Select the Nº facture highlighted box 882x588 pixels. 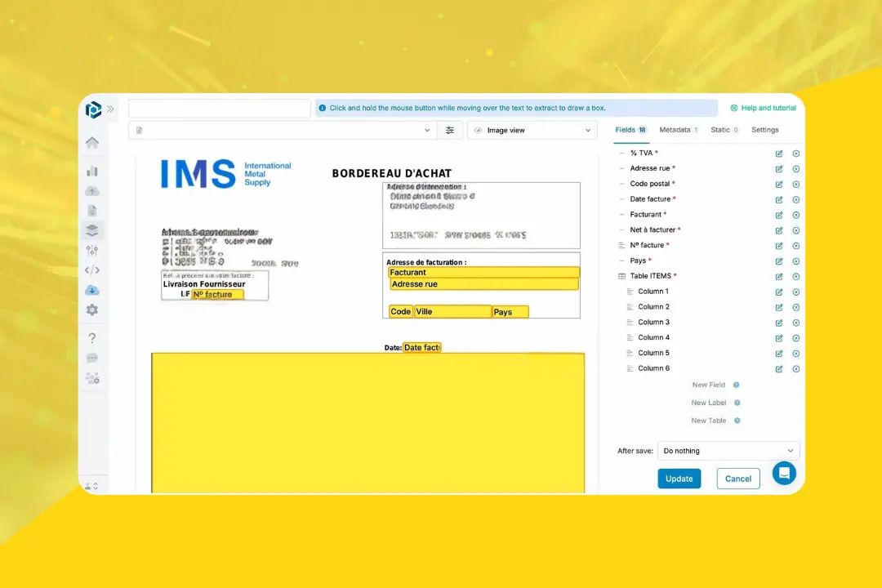pos(217,294)
